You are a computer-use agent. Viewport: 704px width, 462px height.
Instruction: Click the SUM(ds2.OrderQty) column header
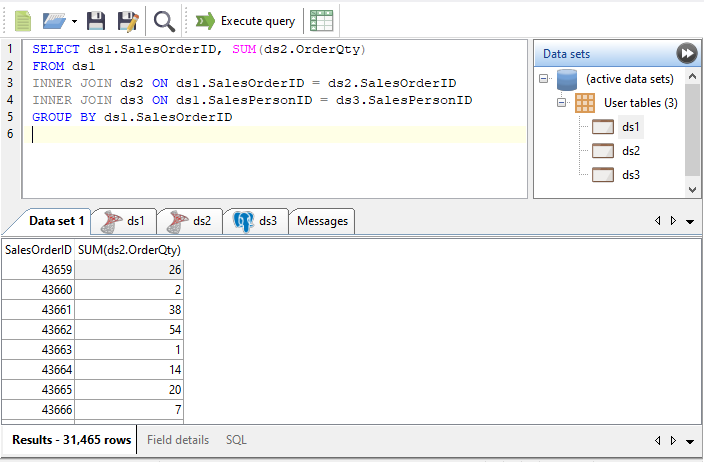(129, 249)
